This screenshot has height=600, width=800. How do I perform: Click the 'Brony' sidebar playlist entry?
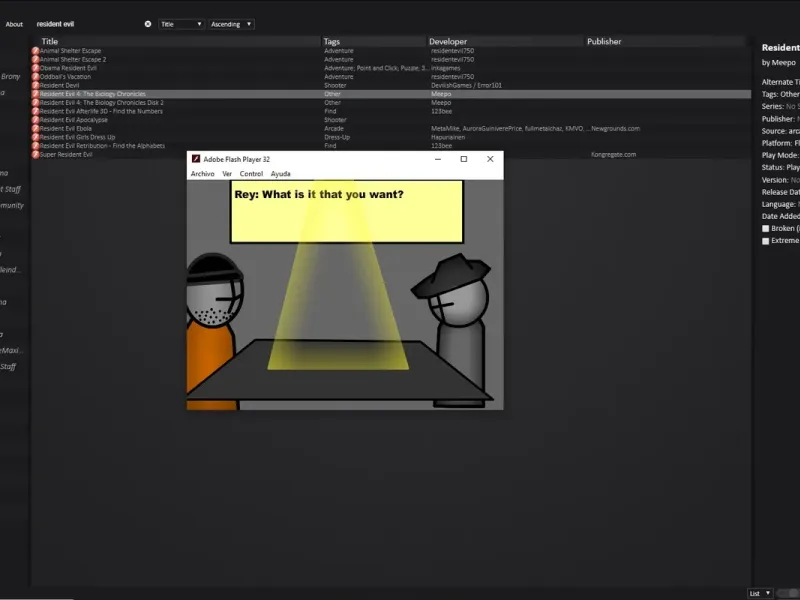(10, 77)
